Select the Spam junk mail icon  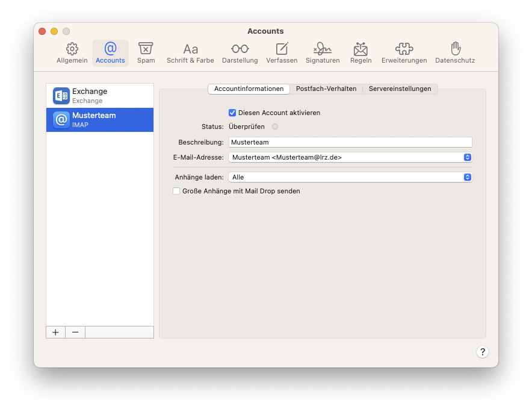146,49
